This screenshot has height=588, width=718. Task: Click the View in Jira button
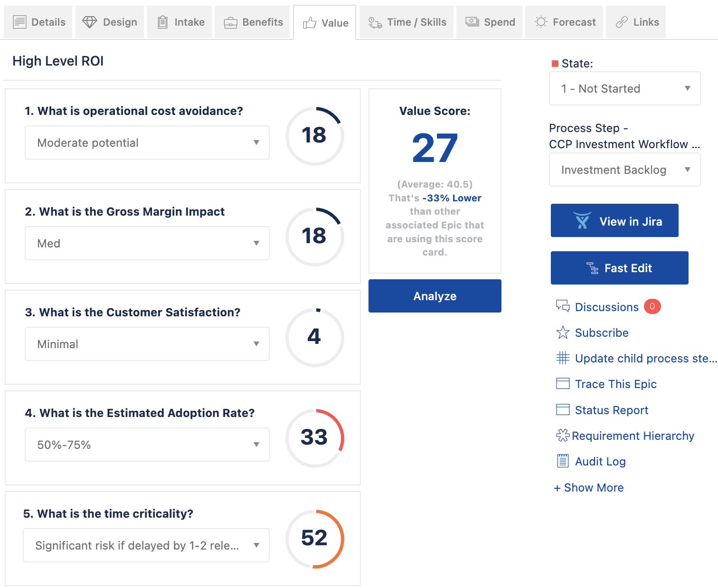point(614,220)
